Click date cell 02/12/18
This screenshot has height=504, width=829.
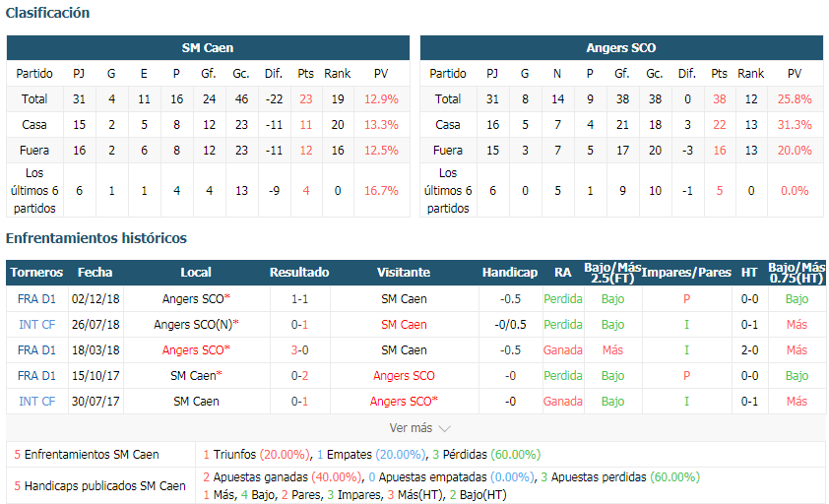point(96,299)
